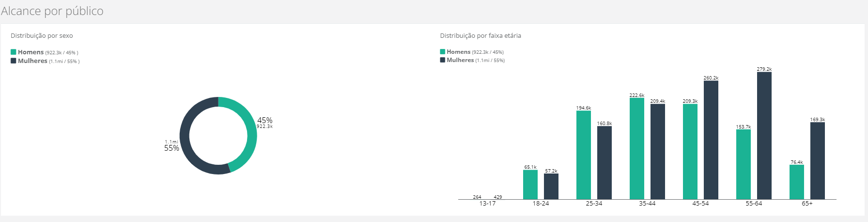Select the Mulheres 45-54 bar labeled 260.2k
The width and height of the screenshot is (868, 222).
[711, 140]
